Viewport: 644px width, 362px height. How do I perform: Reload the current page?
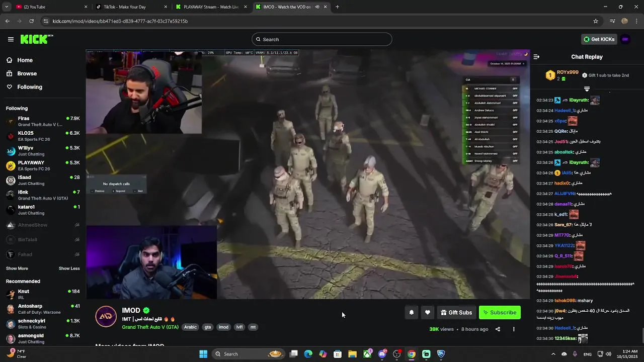pyautogui.click(x=31, y=21)
